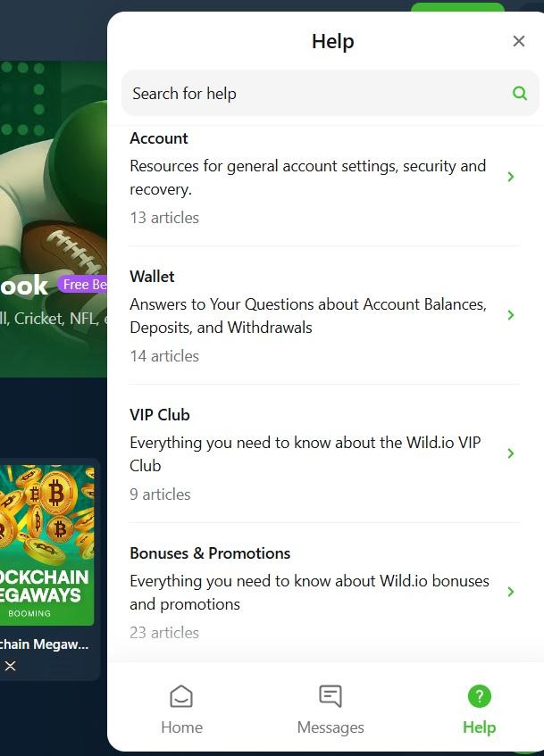Image resolution: width=544 pixels, height=756 pixels.
Task: Close the Help panel
Action: pyautogui.click(x=519, y=40)
